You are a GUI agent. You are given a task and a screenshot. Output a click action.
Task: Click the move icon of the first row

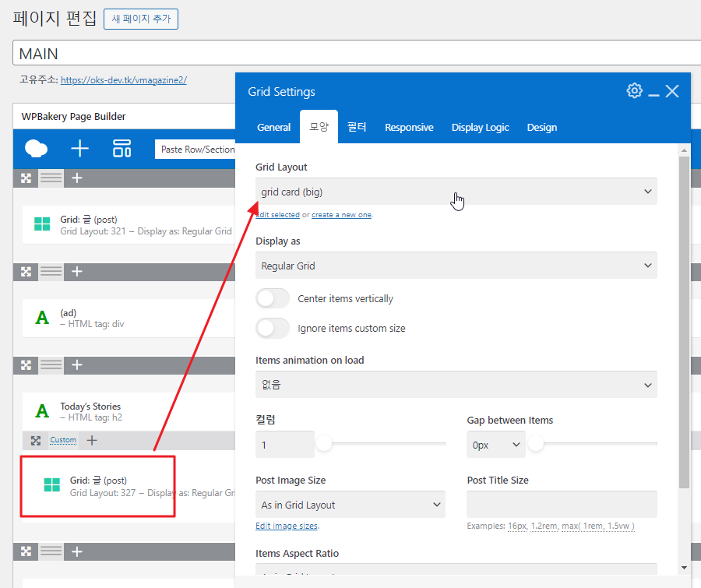pyautogui.click(x=26, y=178)
